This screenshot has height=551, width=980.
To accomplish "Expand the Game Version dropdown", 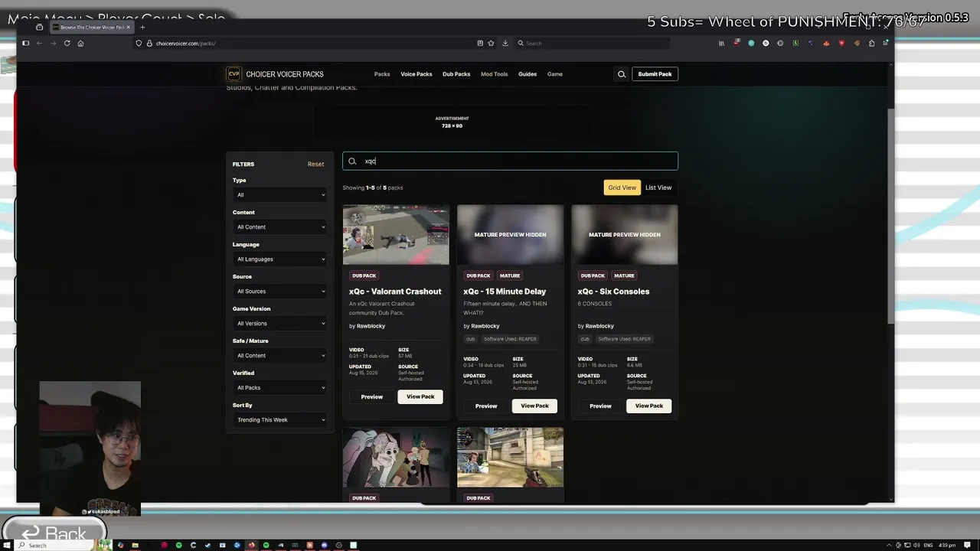I will (x=280, y=324).
